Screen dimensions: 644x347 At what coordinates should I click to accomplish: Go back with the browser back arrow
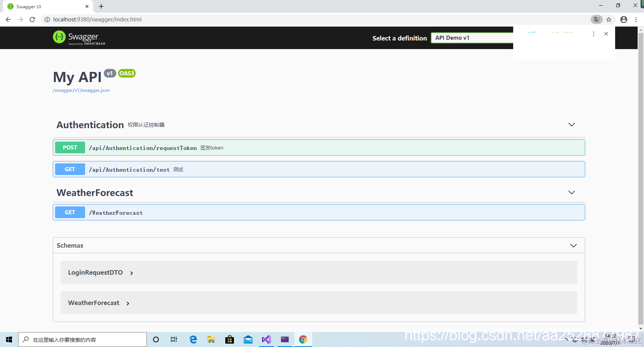click(x=8, y=19)
